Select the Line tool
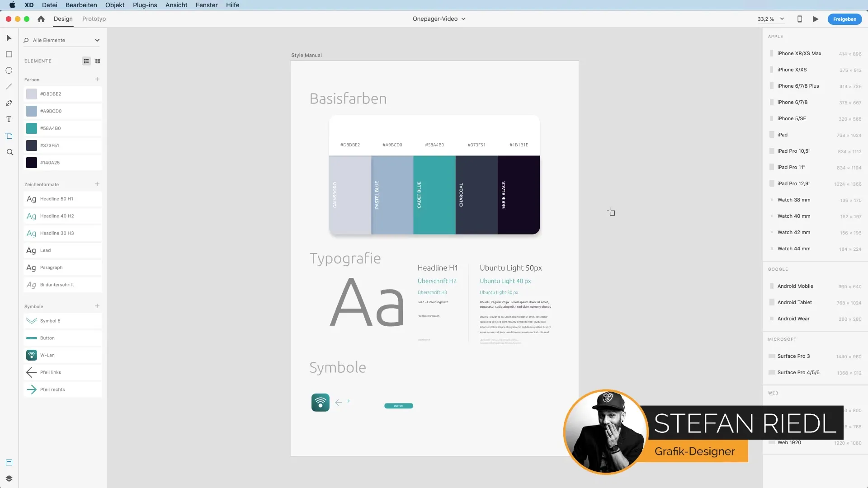Viewport: 868px width, 488px height. (x=9, y=87)
